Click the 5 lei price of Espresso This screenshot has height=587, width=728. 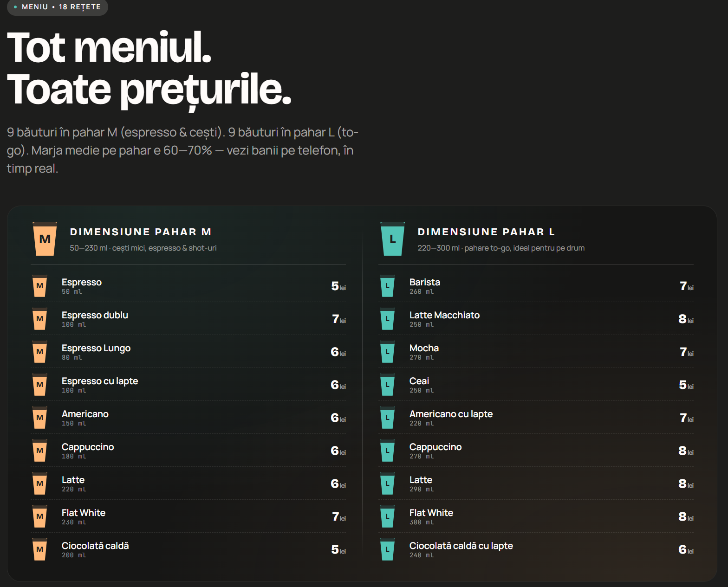pyautogui.click(x=338, y=286)
